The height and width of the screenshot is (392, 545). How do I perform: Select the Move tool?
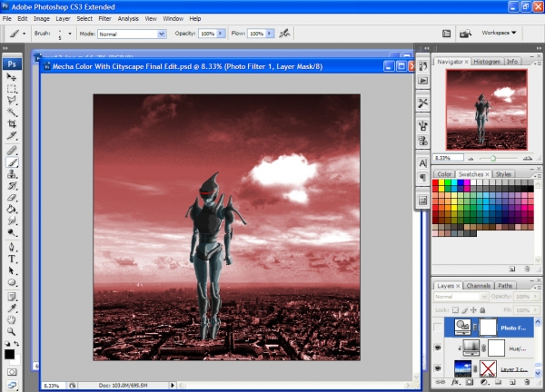coord(12,77)
